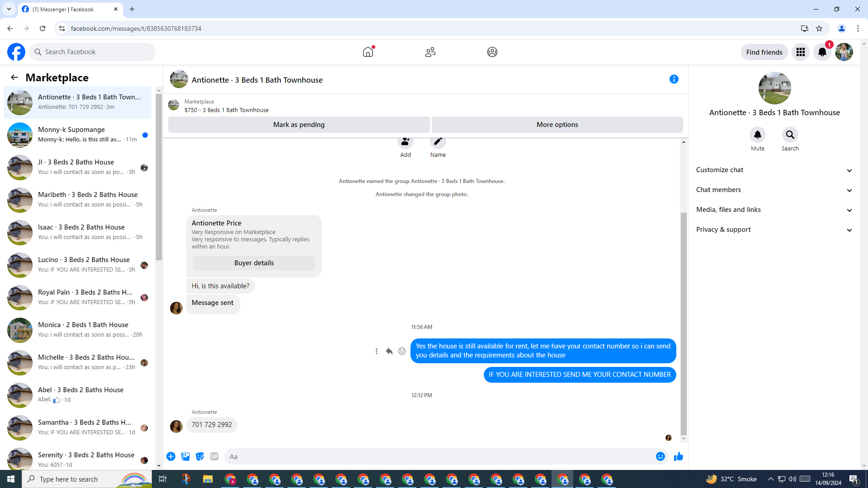Expand Media, files and links section
This screenshot has height=488, width=868.
click(x=774, y=210)
